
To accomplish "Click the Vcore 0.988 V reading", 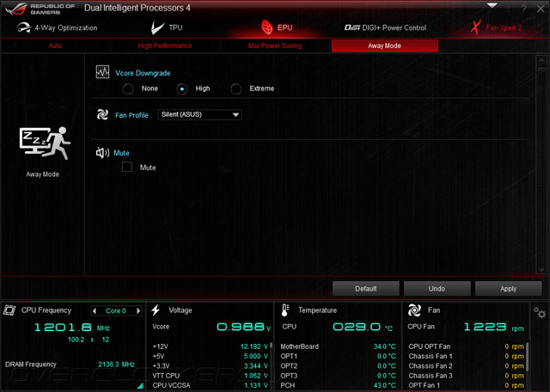I will pyautogui.click(x=244, y=327).
